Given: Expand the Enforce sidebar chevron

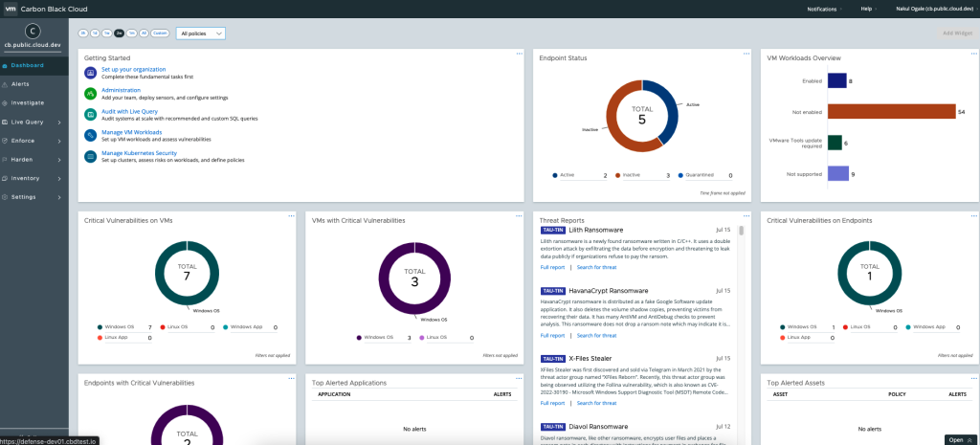Looking at the screenshot, I should click(59, 142).
